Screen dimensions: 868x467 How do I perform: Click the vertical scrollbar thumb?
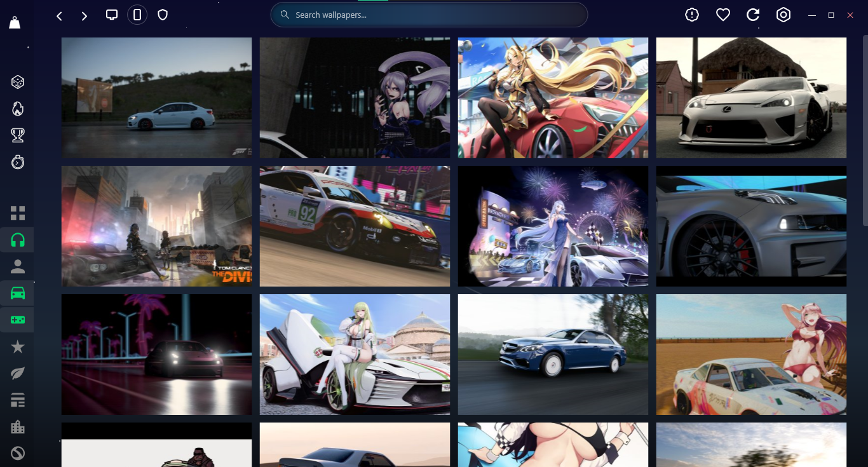pos(865,130)
